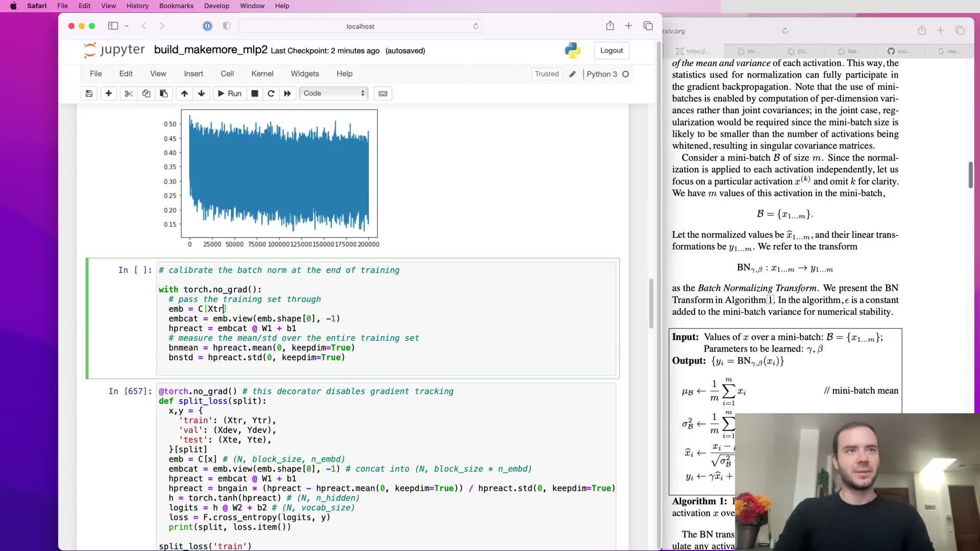The height and width of the screenshot is (551, 980).
Task: Expand sidebar options chevron in Safari
Action: tap(127, 26)
